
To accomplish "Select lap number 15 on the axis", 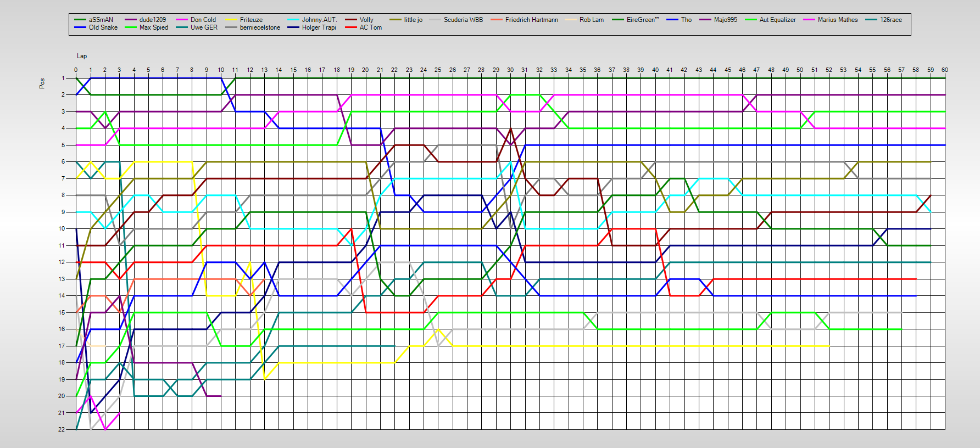I will pos(293,70).
